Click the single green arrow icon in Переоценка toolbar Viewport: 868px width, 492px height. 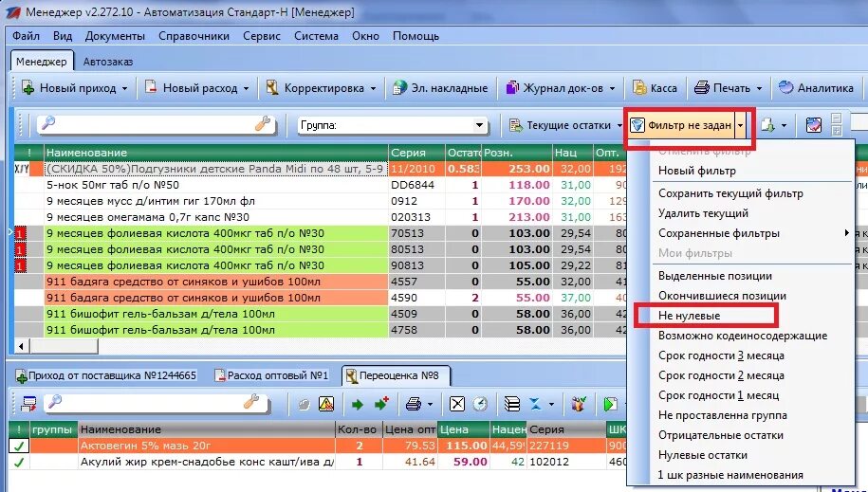point(358,405)
